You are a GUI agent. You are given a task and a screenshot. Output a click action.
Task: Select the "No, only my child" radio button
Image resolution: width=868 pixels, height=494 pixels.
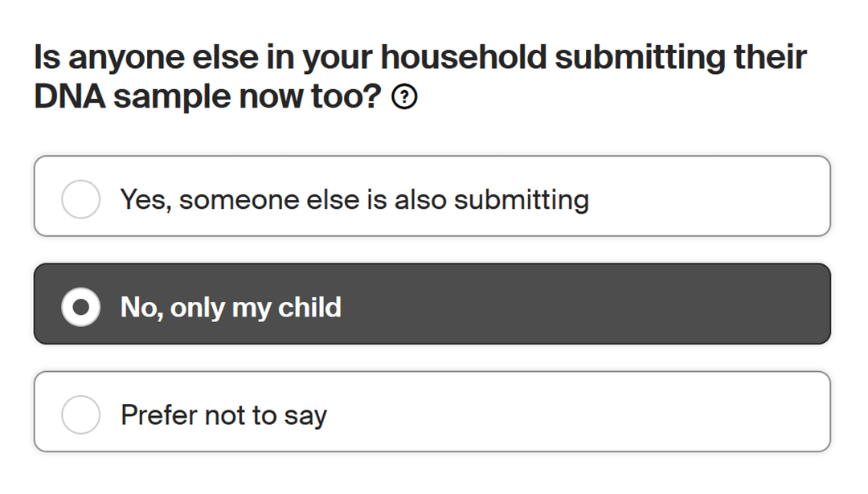(81, 307)
